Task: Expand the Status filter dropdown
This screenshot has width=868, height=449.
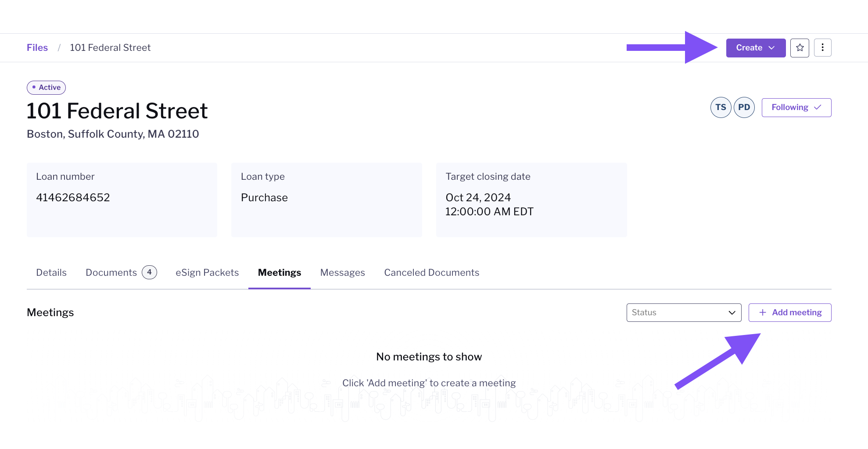Action: pyautogui.click(x=683, y=313)
